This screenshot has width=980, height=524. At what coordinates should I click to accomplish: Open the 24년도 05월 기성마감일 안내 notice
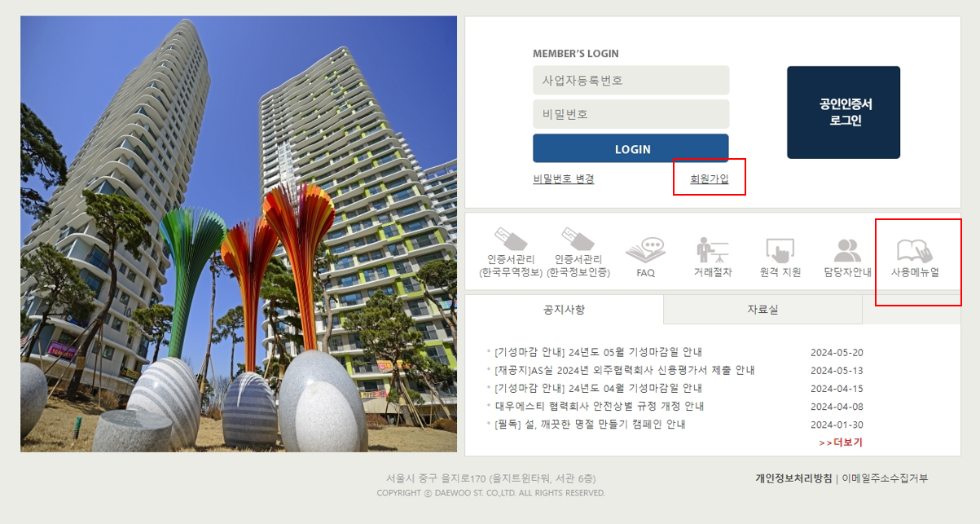coord(599,353)
